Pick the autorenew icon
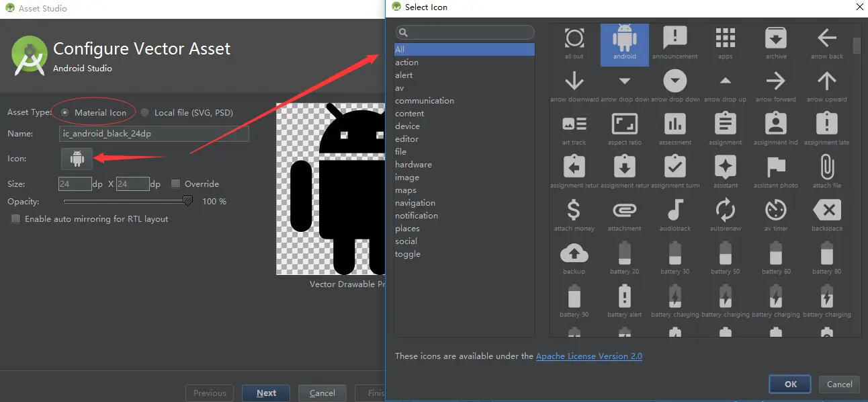This screenshot has height=402, width=868. click(726, 210)
